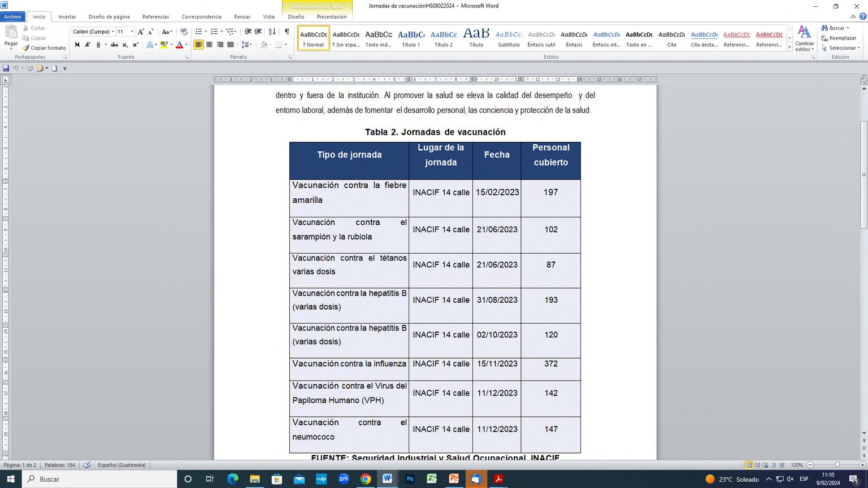Click the new blank document icon in Quick Access
This screenshot has height=488, width=868.
[55, 68]
